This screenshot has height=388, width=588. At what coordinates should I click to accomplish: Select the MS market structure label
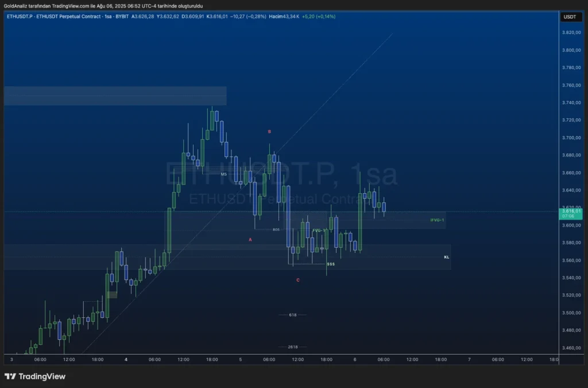click(224, 174)
